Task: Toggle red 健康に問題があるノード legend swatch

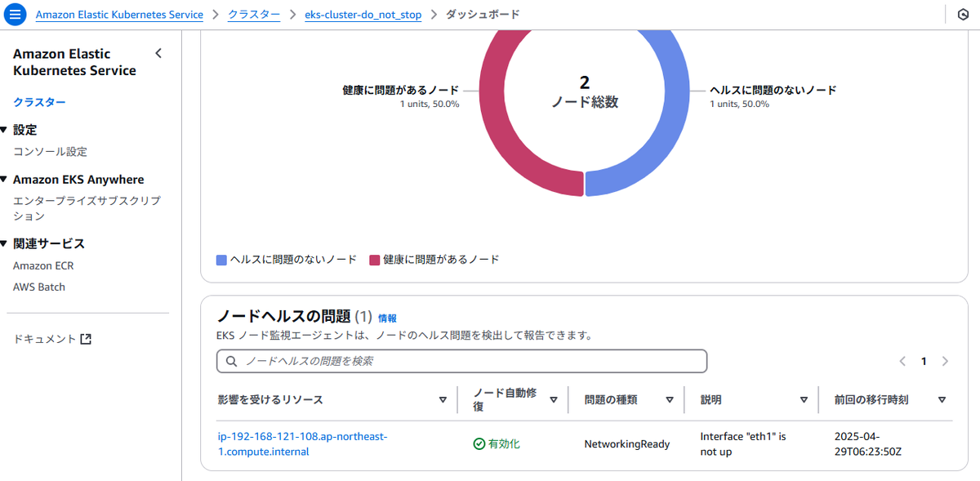Action: [x=375, y=260]
